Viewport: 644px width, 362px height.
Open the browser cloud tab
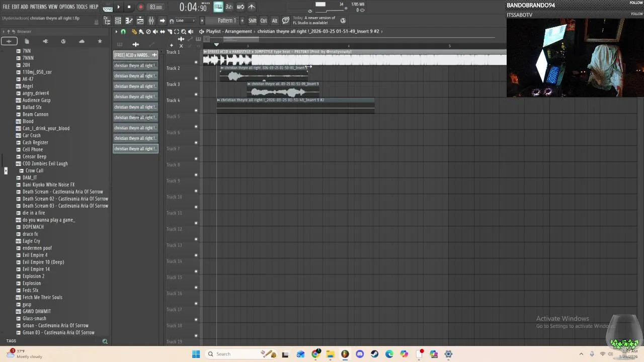click(82, 41)
